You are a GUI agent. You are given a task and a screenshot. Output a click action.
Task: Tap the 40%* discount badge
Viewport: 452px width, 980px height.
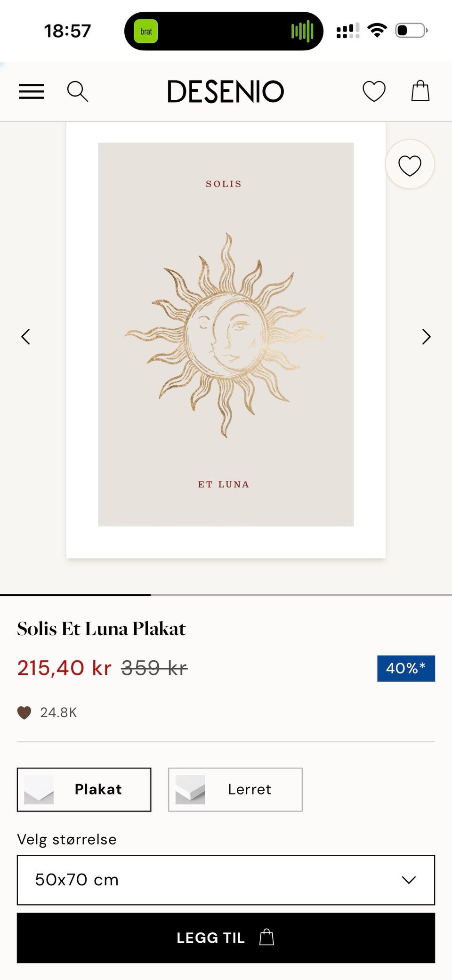(406, 668)
